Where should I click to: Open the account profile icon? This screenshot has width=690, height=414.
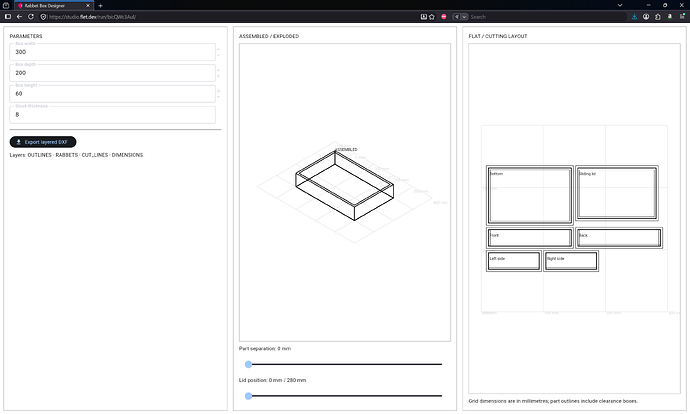646,17
